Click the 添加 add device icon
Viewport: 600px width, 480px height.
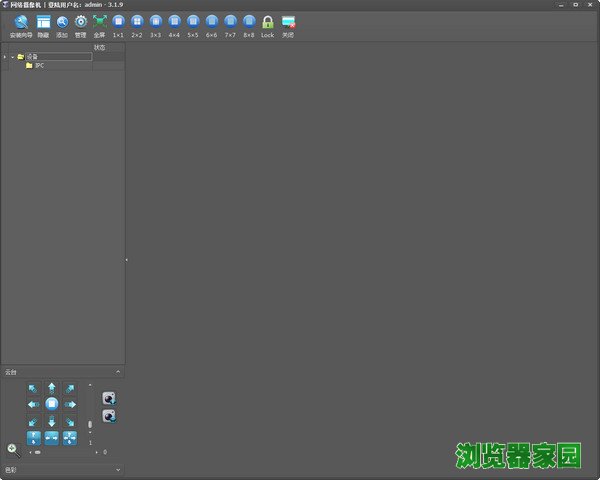(62, 22)
